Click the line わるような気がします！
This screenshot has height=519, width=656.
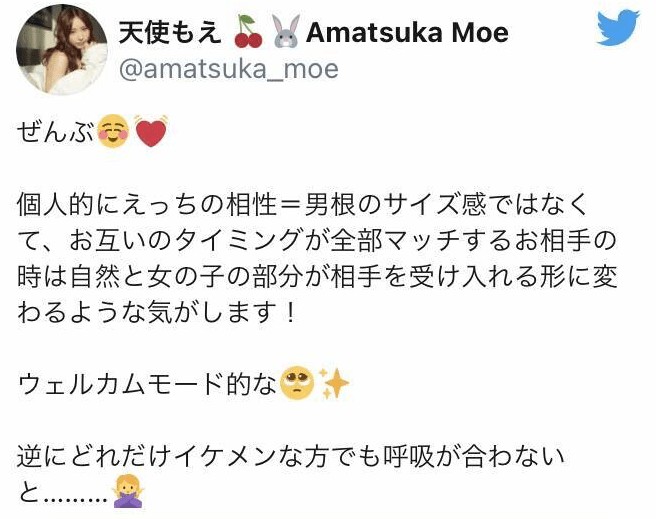click(x=157, y=313)
